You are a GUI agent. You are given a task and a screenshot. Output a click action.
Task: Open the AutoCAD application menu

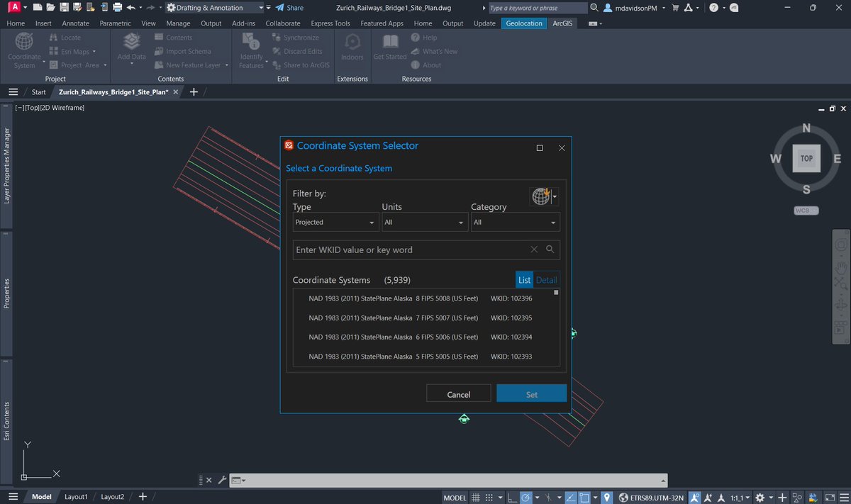pyautogui.click(x=14, y=7)
